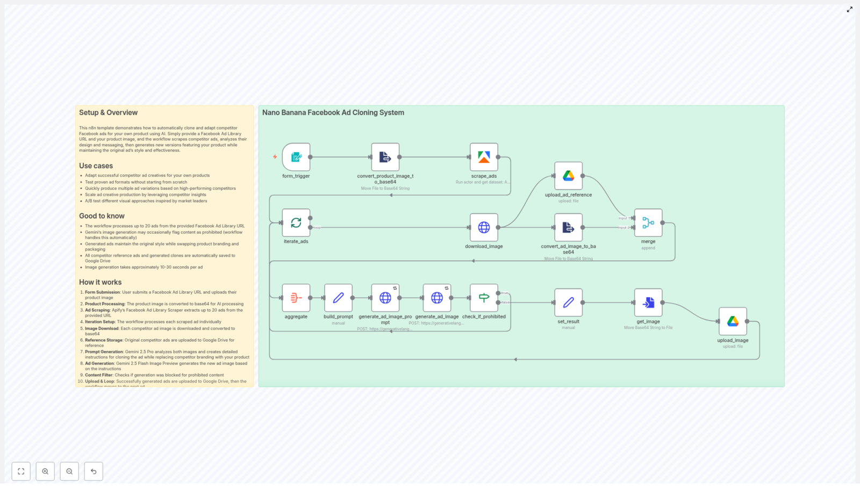Select the merge append node icon
The image size is (860, 504).
(x=648, y=222)
